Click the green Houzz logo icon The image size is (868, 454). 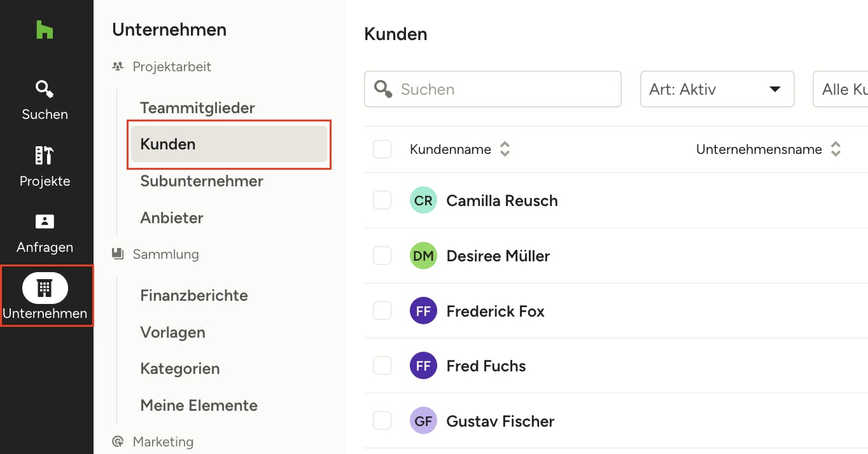[x=45, y=30]
